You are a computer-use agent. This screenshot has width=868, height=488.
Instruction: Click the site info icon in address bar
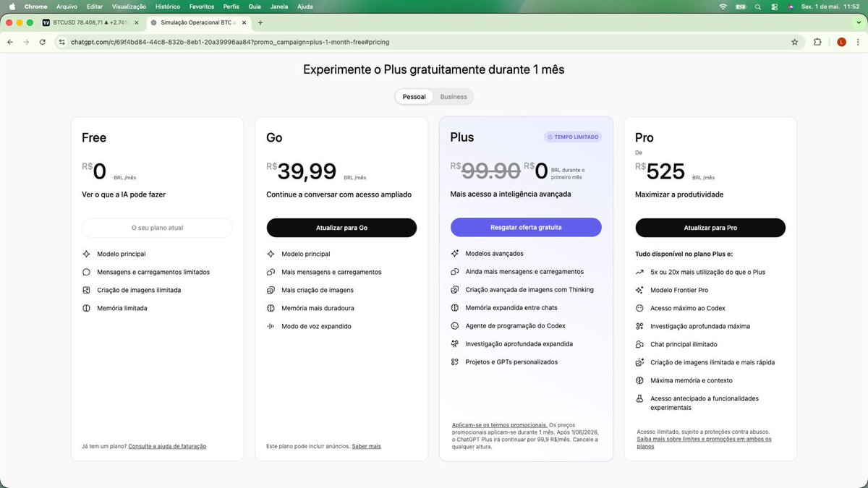[x=62, y=42]
